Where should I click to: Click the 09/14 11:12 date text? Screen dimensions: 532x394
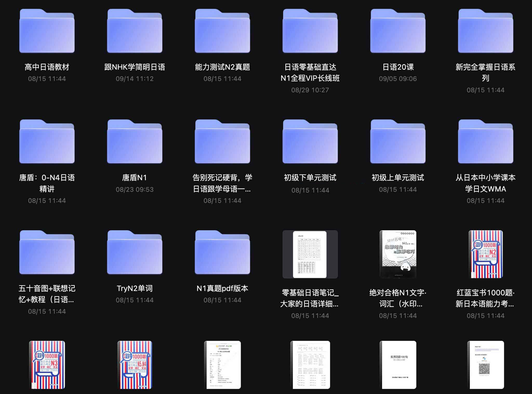[x=135, y=79]
